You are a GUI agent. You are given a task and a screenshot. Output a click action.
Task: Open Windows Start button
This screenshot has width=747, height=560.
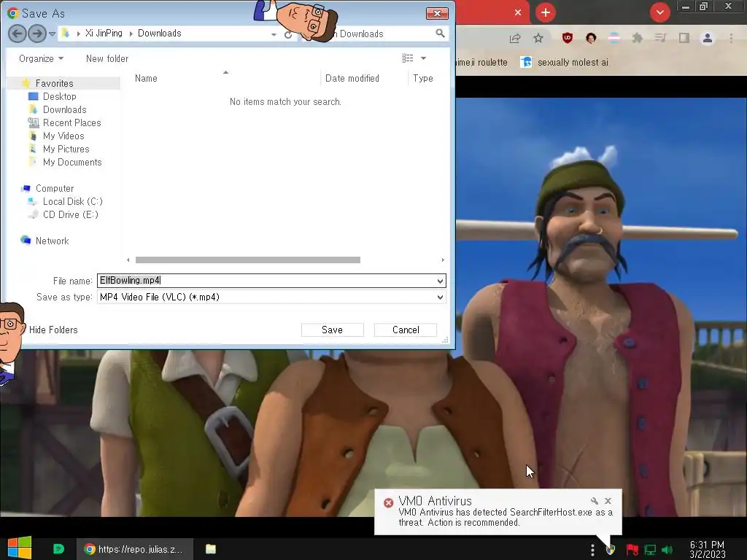click(20, 548)
